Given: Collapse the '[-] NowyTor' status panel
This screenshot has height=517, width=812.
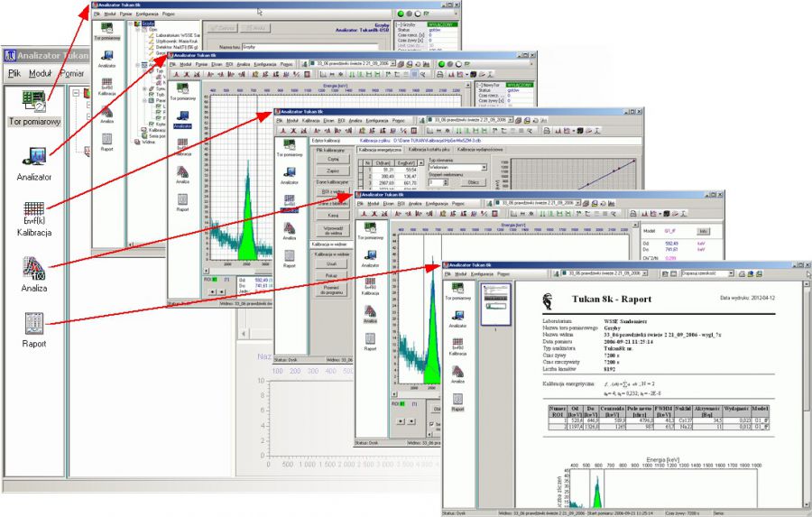Looking at the screenshot, I should point(480,85).
